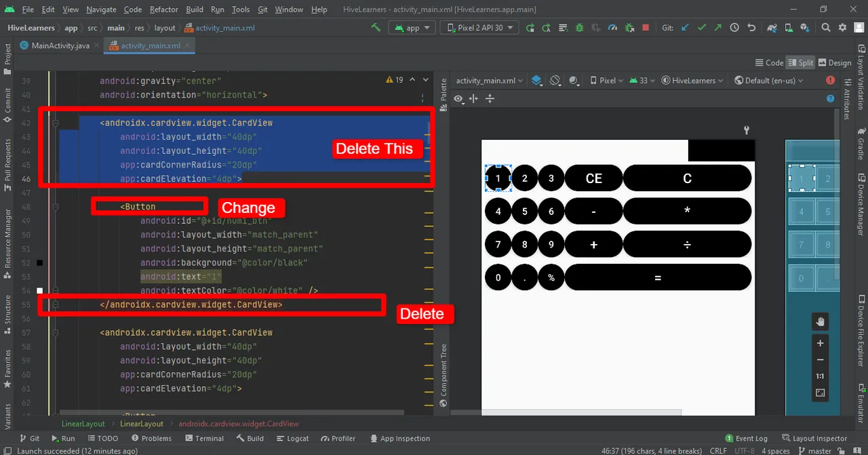Screen dimensions: 868x455
Task: Click the black color swatch in the line 52 gutter
Action: 40,262
